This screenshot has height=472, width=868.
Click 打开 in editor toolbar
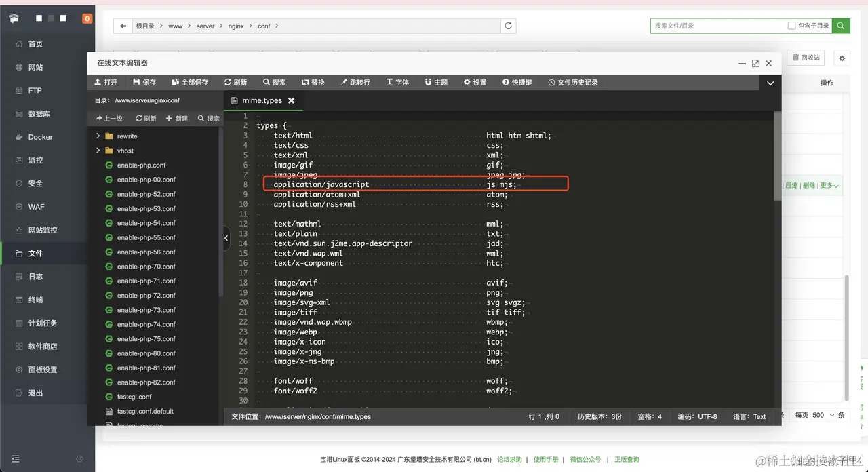106,82
